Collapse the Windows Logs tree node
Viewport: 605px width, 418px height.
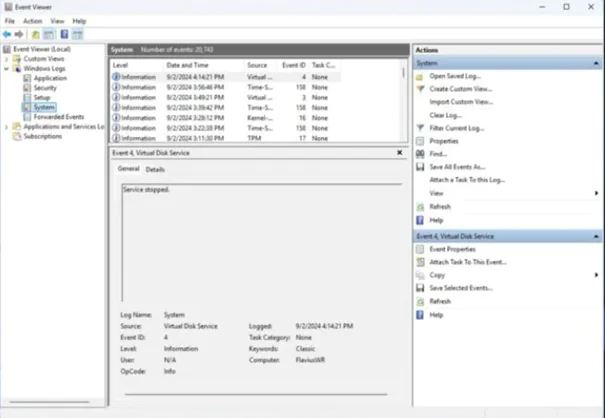click(5, 69)
